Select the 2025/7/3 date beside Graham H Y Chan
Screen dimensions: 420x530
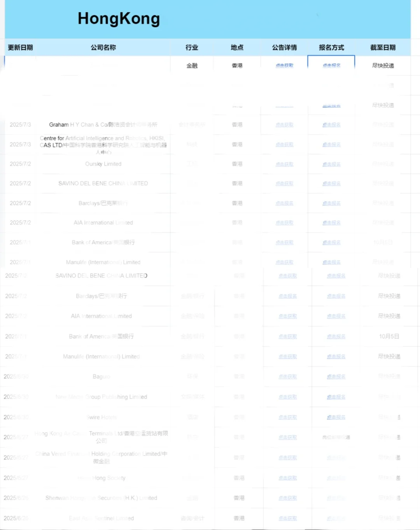20,125
